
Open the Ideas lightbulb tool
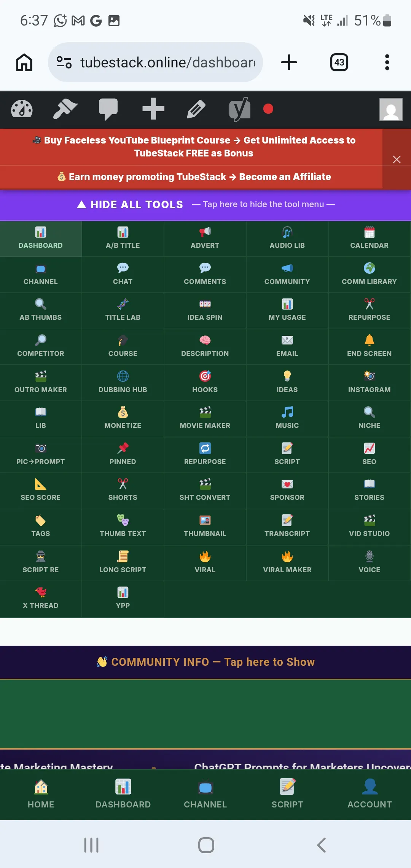(287, 383)
